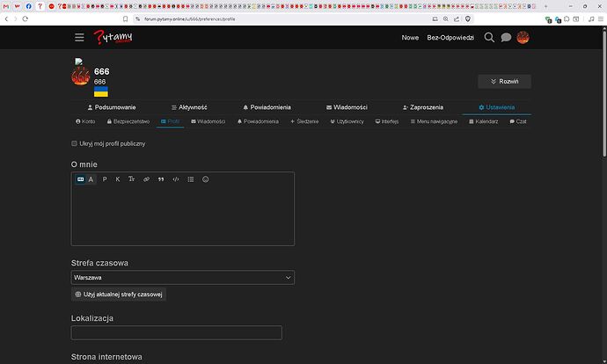Open the emoji picker in the editor
This screenshot has height=364, width=607.
[x=206, y=179]
